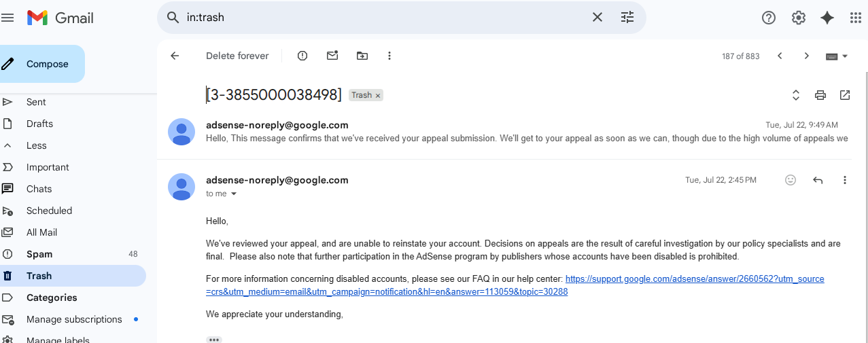Click the Move to folder icon

pos(362,56)
